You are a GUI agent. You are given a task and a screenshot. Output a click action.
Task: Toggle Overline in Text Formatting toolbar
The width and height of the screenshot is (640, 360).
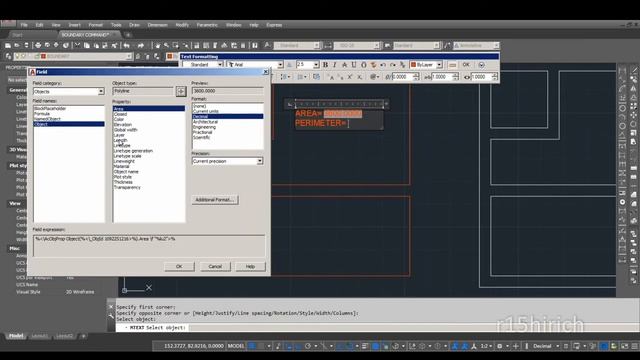click(363, 65)
